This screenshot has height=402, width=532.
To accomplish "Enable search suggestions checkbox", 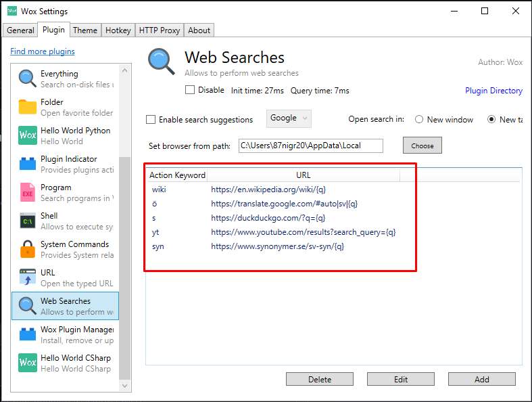I will (151, 120).
